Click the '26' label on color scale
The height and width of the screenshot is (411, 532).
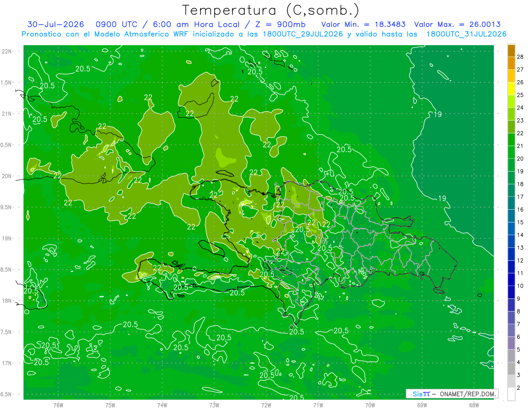point(521,82)
